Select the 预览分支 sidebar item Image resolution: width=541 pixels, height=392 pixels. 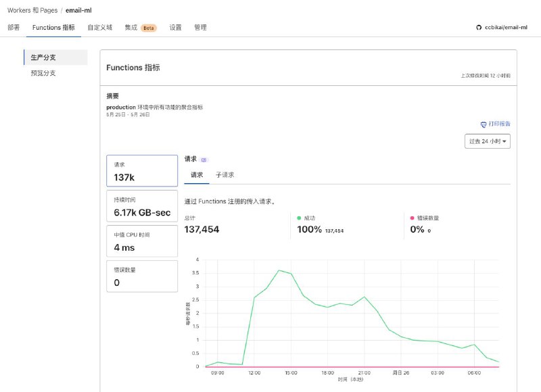pyautogui.click(x=43, y=73)
